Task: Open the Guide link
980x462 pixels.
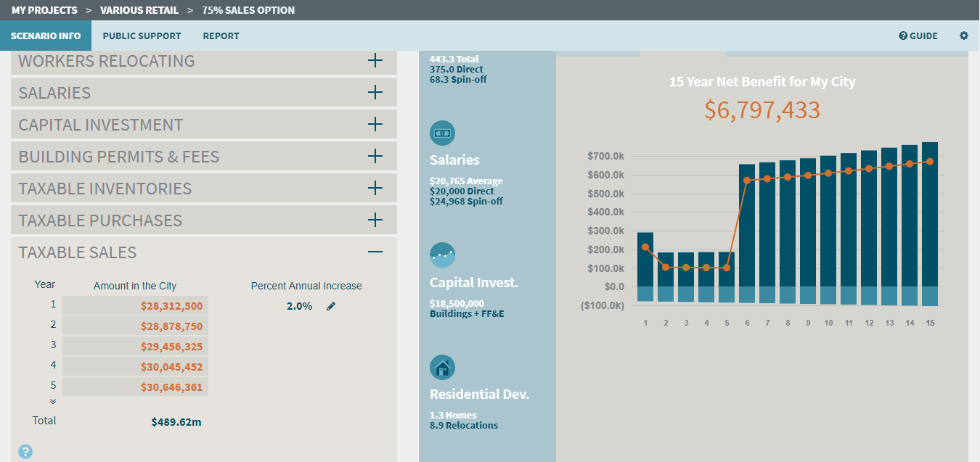Action: tap(918, 36)
